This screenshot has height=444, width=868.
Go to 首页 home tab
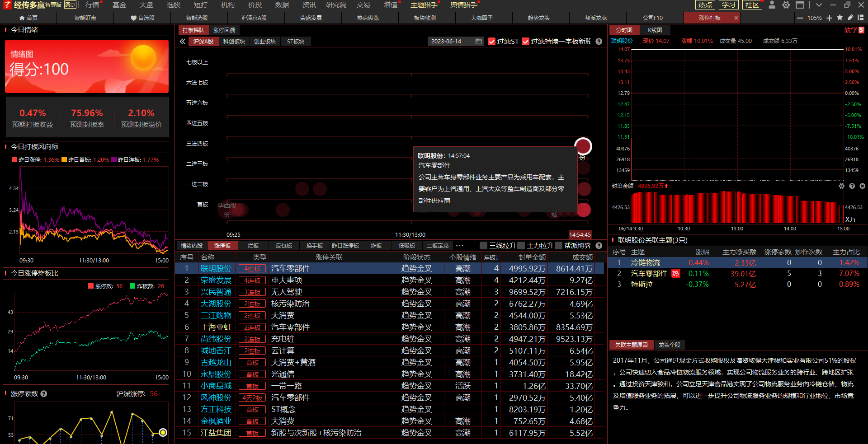(28, 18)
